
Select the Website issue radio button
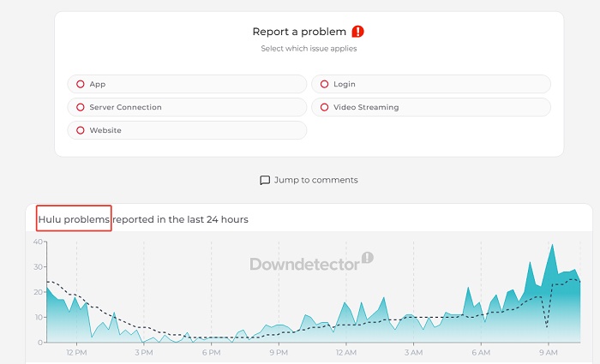(x=81, y=130)
